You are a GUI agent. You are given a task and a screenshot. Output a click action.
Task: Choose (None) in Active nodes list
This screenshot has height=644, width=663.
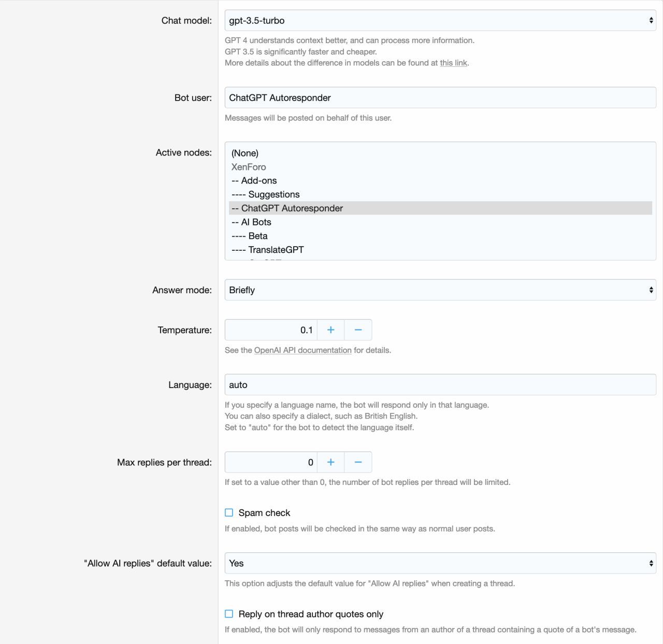pos(245,153)
